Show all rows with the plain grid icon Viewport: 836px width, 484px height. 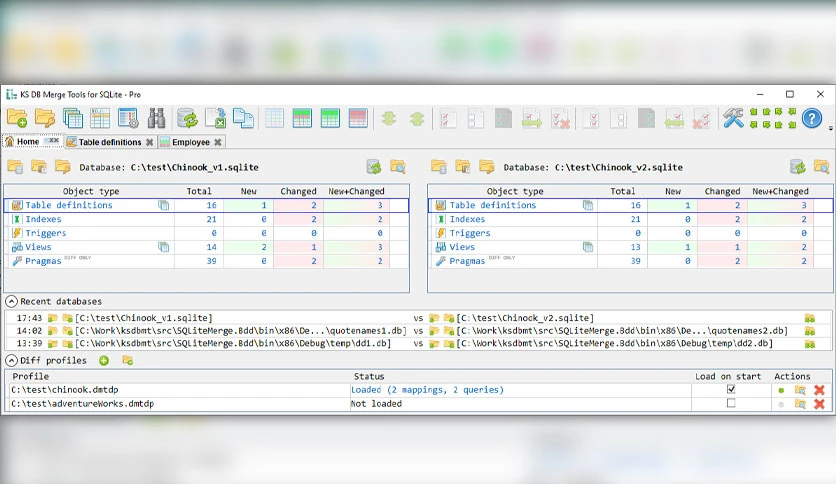(274, 118)
